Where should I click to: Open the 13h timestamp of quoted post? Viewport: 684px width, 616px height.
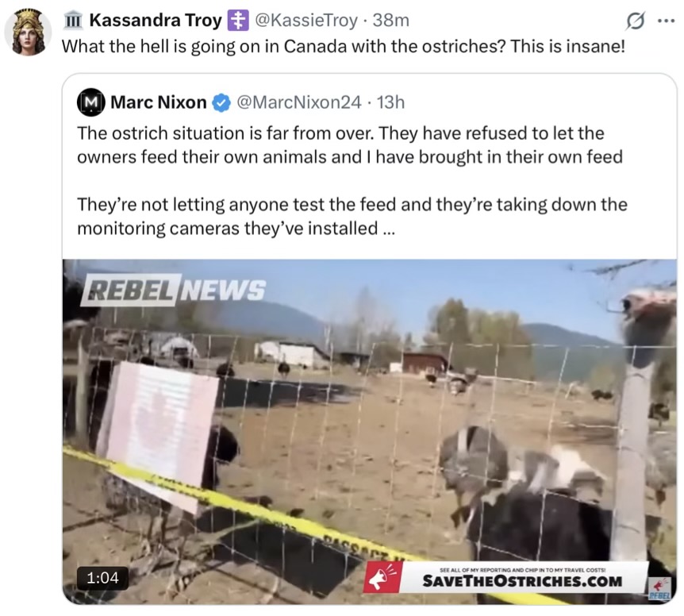pos(391,102)
